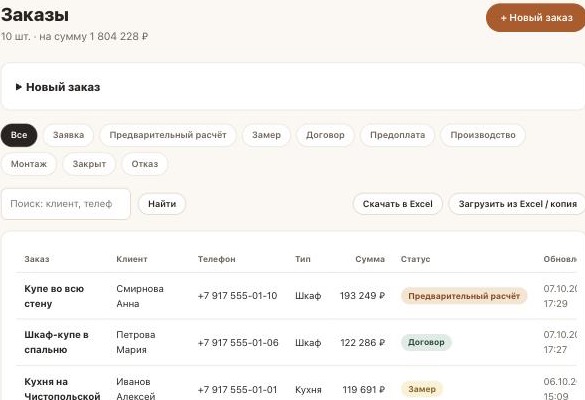Screen dimensions: 585x400
Task: Filter orders by Предоплата
Action: tap(397, 135)
